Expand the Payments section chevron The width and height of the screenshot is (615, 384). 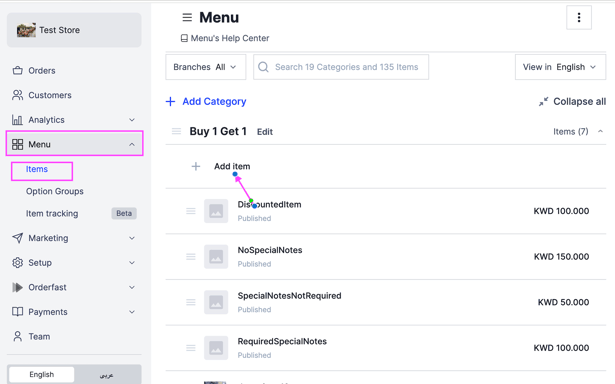pos(132,312)
